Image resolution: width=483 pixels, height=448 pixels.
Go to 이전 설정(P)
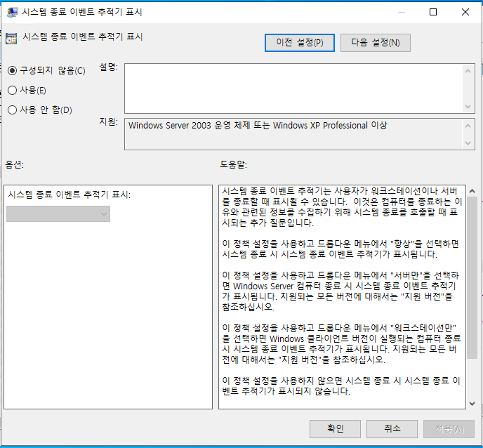299,43
